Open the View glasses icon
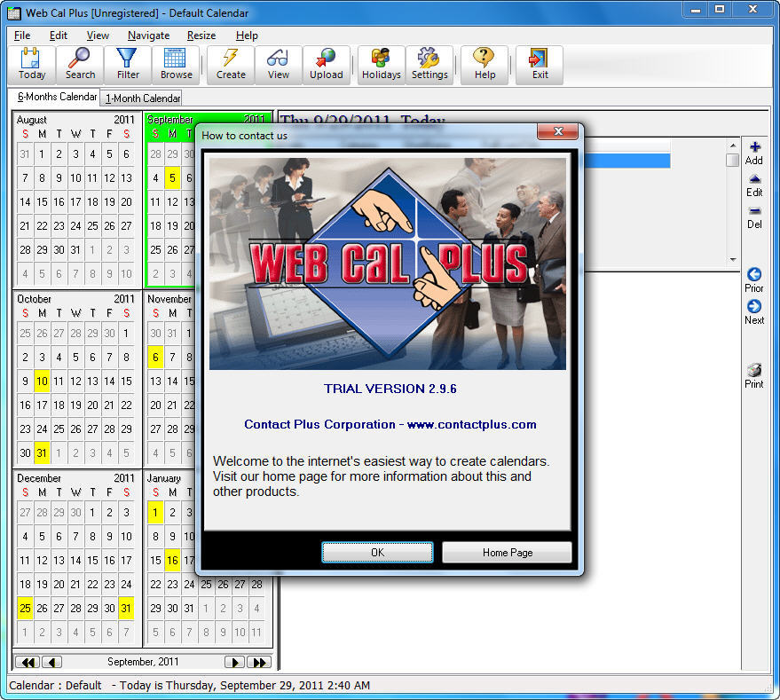780x700 pixels. [x=279, y=65]
